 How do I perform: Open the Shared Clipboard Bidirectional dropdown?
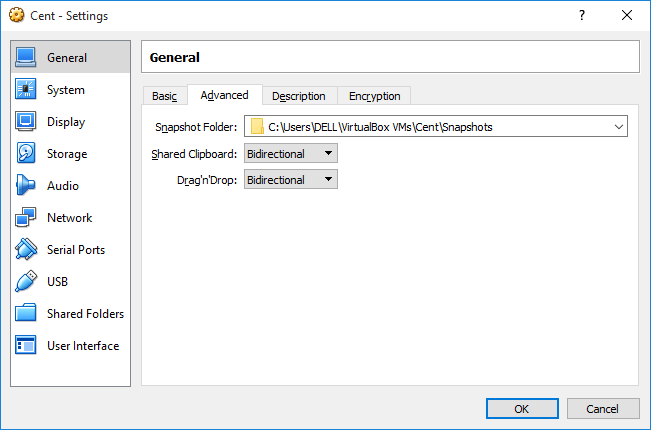pos(291,154)
